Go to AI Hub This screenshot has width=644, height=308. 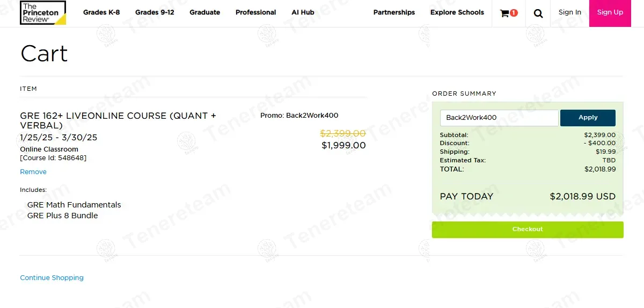coord(303,12)
